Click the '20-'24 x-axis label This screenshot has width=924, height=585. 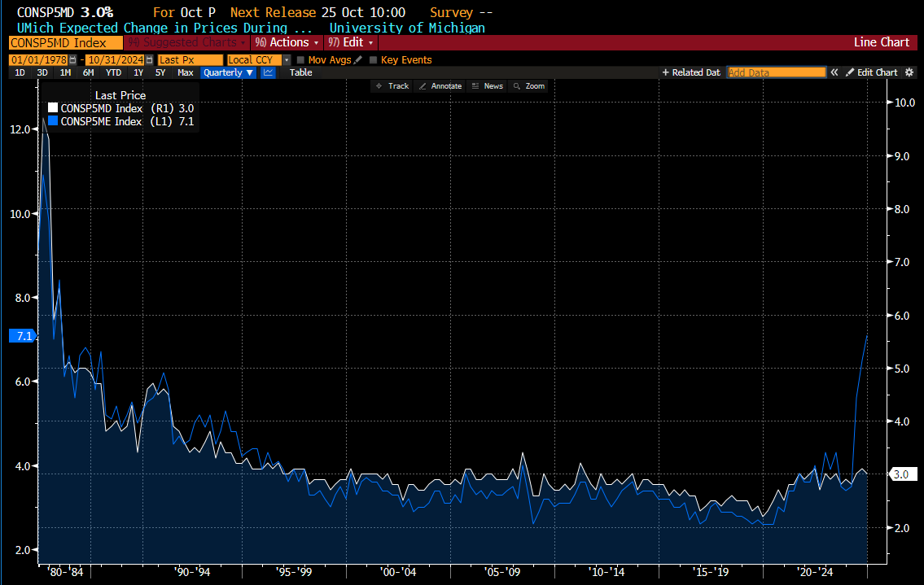(x=815, y=571)
